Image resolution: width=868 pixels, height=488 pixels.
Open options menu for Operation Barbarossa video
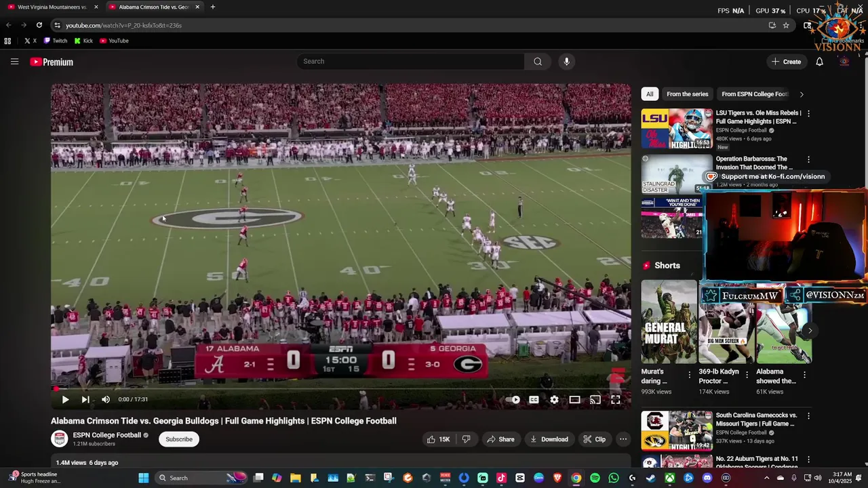pyautogui.click(x=808, y=159)
